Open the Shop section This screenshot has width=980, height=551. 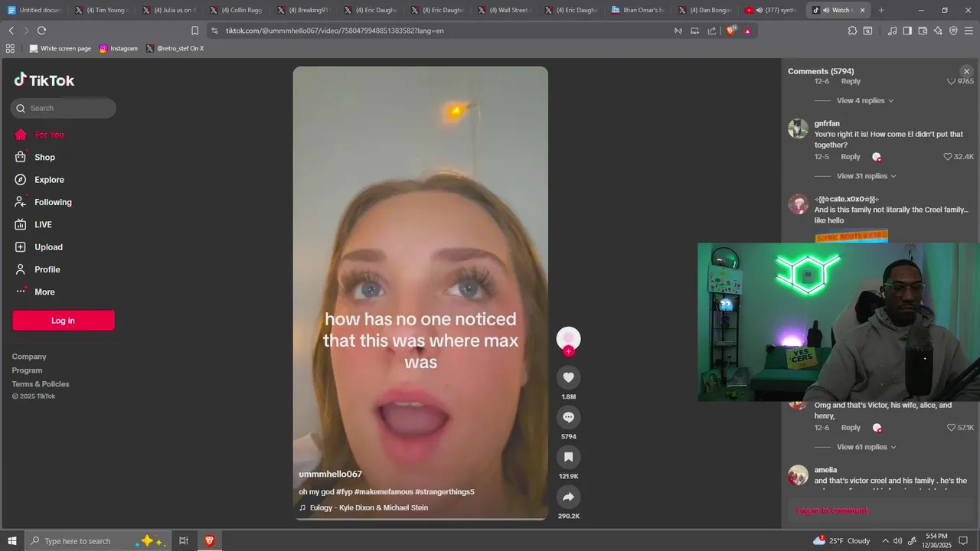[44, 157]
